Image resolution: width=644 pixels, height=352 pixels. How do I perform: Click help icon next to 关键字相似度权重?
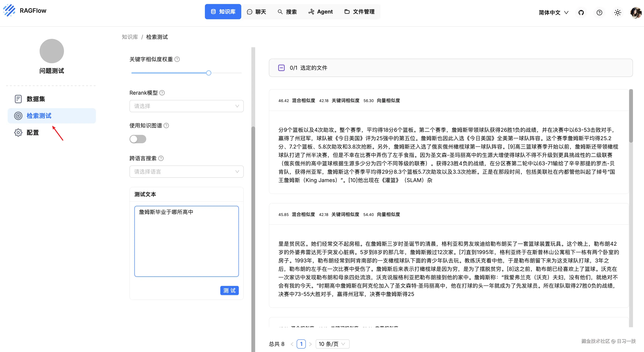point(177,59)
